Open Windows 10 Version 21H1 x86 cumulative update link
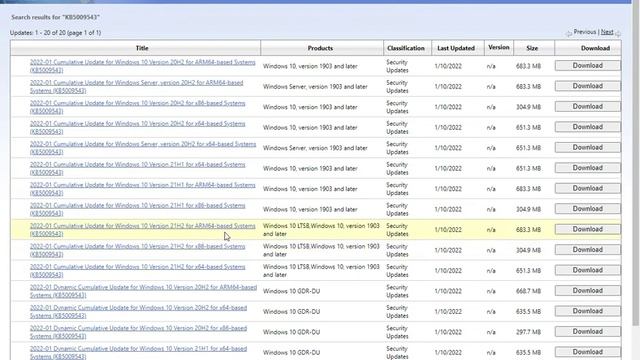Viewport: 640px width, 360px height. [138, 209]
